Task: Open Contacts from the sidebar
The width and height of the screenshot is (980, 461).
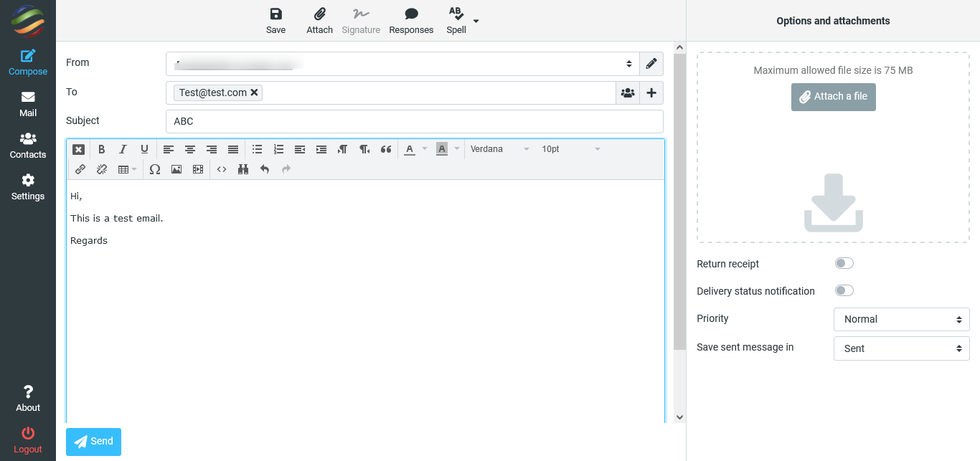Action: point(28,146)
